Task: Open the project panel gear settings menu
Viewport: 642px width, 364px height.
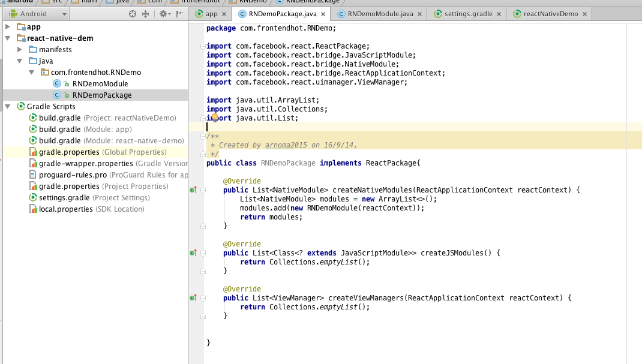Action: 163,14
